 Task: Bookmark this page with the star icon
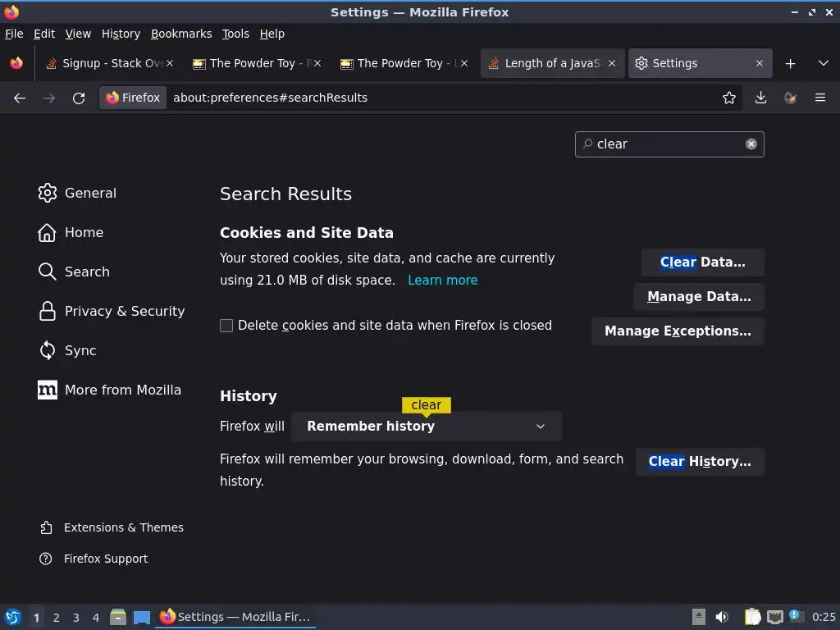(x=728, y=98)
